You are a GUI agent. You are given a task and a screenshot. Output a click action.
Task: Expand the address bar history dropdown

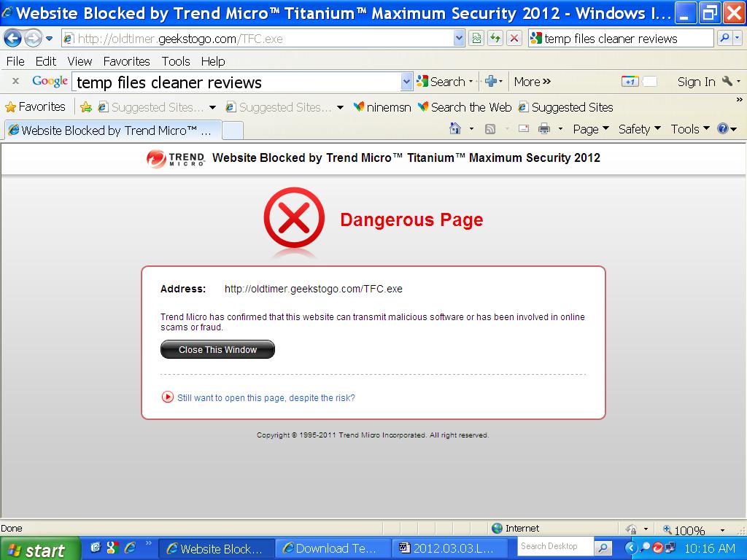[459, 39]
